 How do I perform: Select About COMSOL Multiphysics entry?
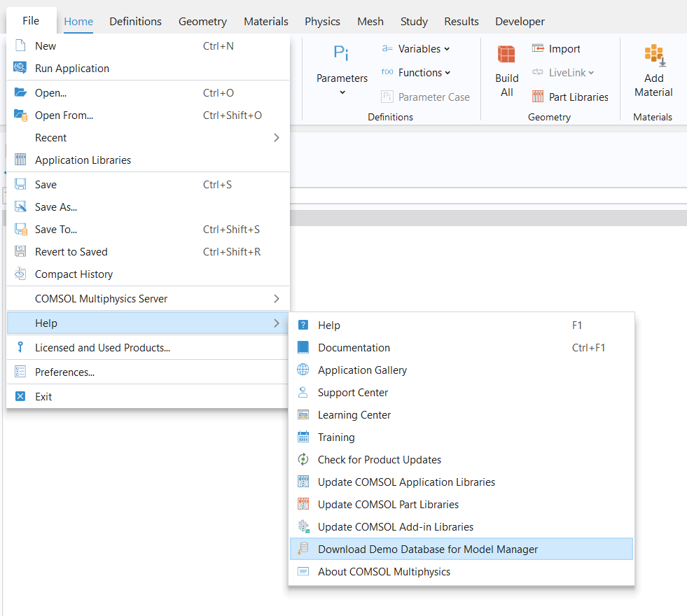coord(462,571)
